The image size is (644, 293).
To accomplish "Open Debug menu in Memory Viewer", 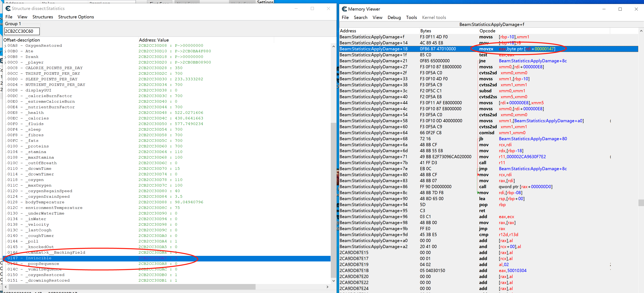I will pos(394,18).
